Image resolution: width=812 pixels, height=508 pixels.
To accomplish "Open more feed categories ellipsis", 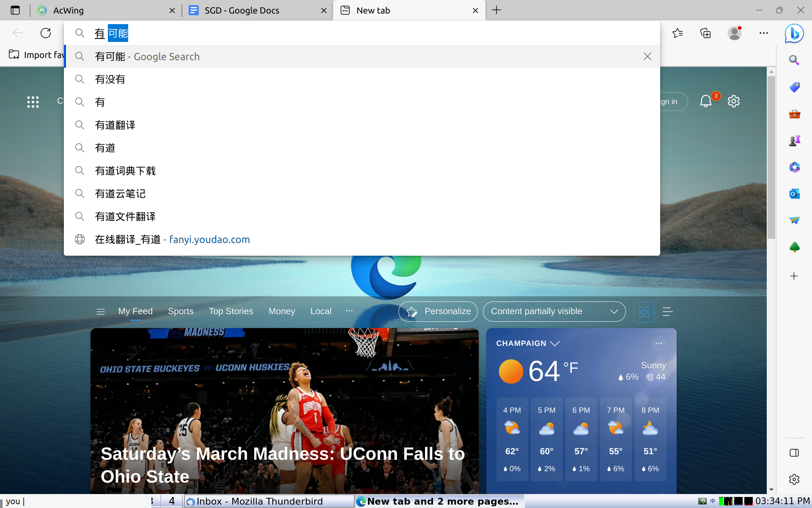I will (349, 311).
